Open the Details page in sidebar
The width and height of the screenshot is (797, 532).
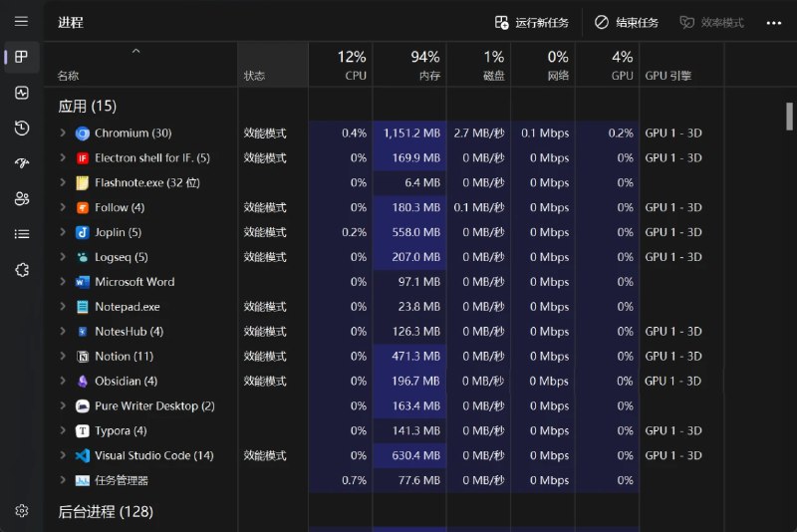click(x=21, y=234)
